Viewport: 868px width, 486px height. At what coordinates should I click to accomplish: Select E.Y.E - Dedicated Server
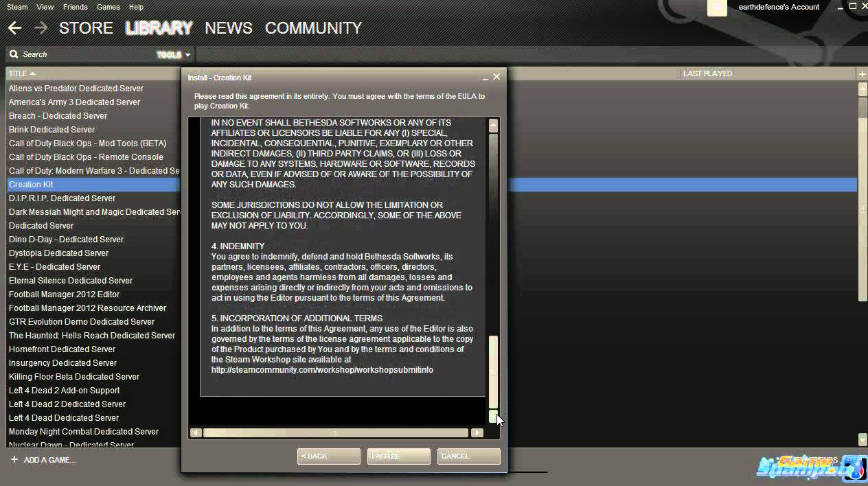click(x=54, y=266)
